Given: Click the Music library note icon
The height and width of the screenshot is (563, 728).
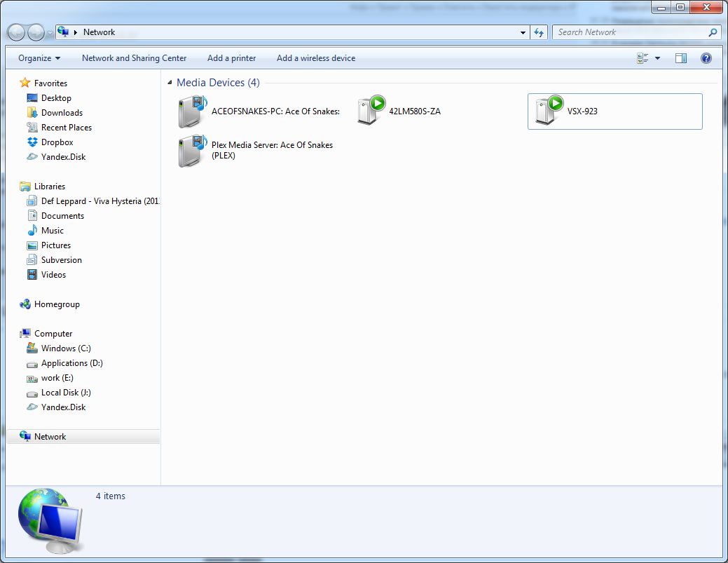Looking at the screenshot, I should point(32,231).
